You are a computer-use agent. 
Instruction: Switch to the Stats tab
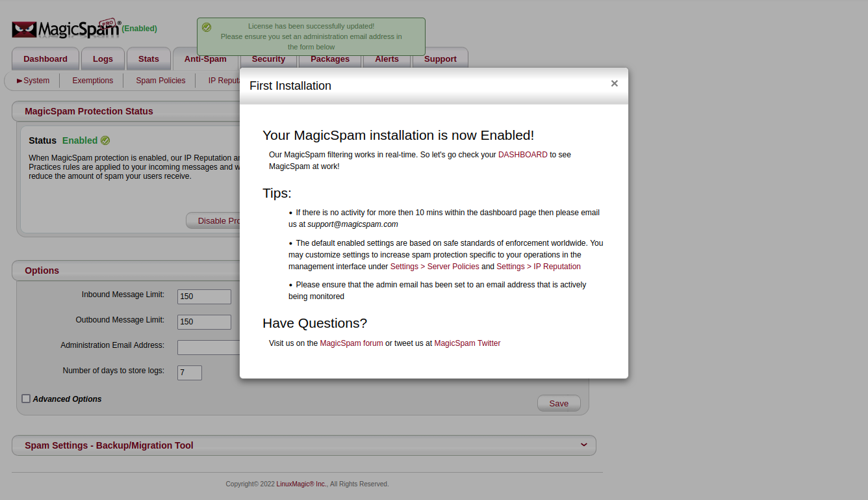click(x=149, y=59)
